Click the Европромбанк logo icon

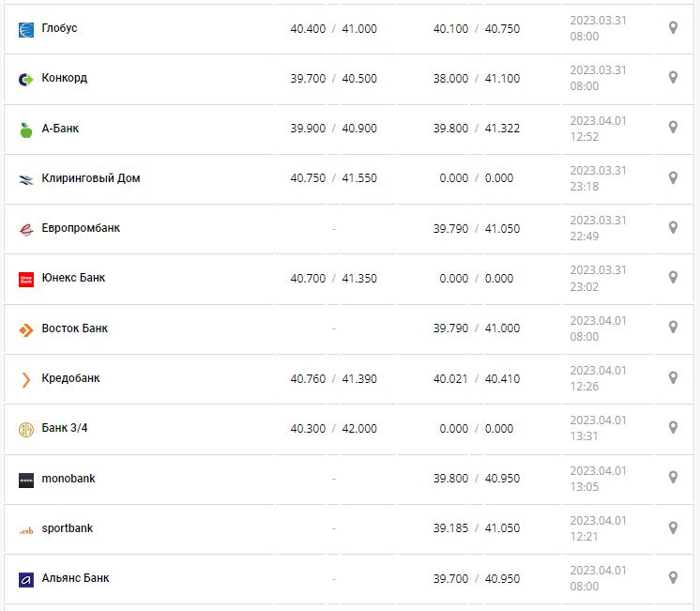point(26,229)
